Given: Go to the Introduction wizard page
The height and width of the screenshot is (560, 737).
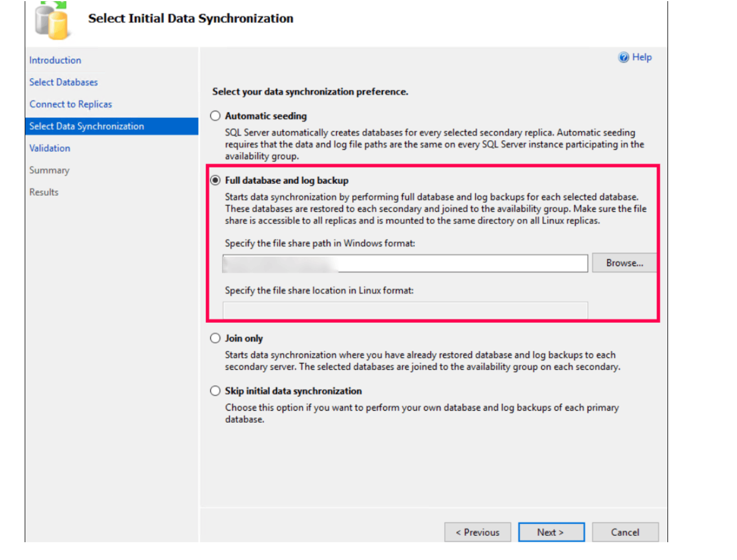Looking at the screenshot, I should [55, 60].
